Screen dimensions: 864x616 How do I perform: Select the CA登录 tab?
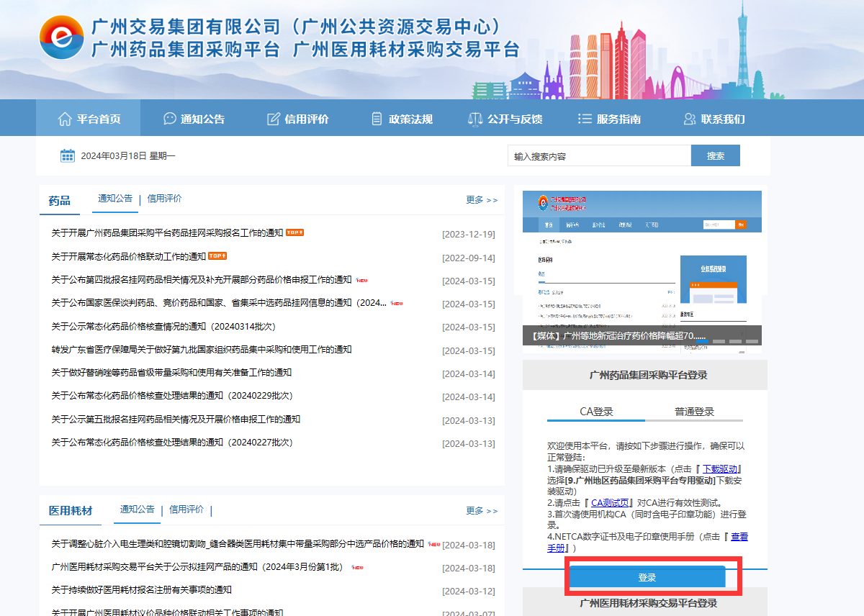[596, 412]
